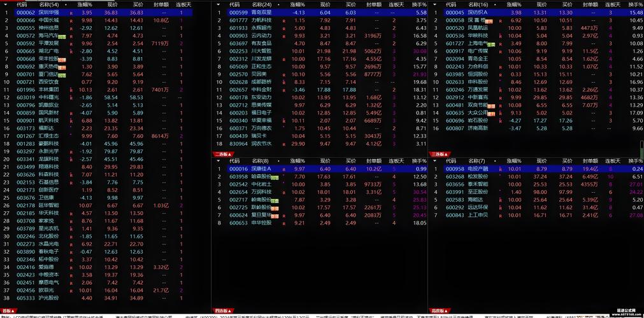644x318 pixels.
Task: Click the R margin icon beside 中国长城
Action: (71, 20)
